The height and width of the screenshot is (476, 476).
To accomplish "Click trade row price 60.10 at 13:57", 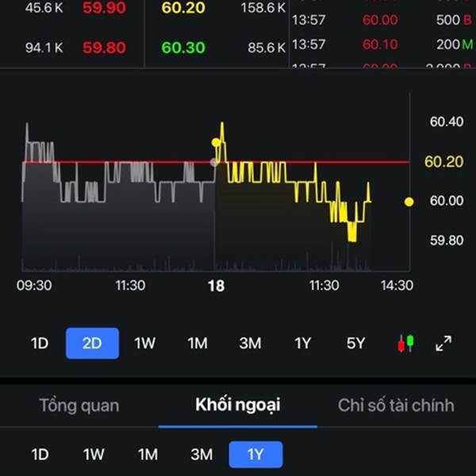I will (x=380, y=44).
